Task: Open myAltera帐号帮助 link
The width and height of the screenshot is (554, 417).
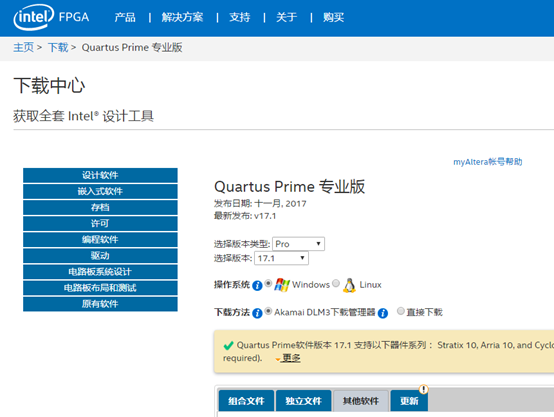Action: pyautogui.click(x=488, y=162)
